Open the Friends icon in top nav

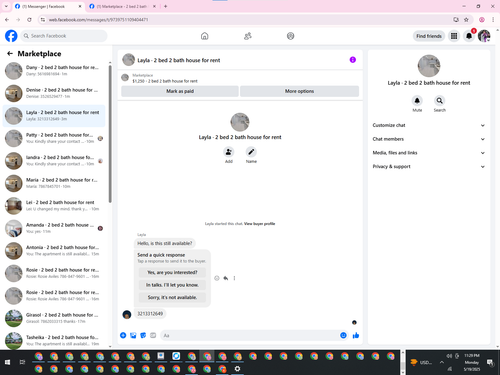pyautogui.click(x=248, y=36)
